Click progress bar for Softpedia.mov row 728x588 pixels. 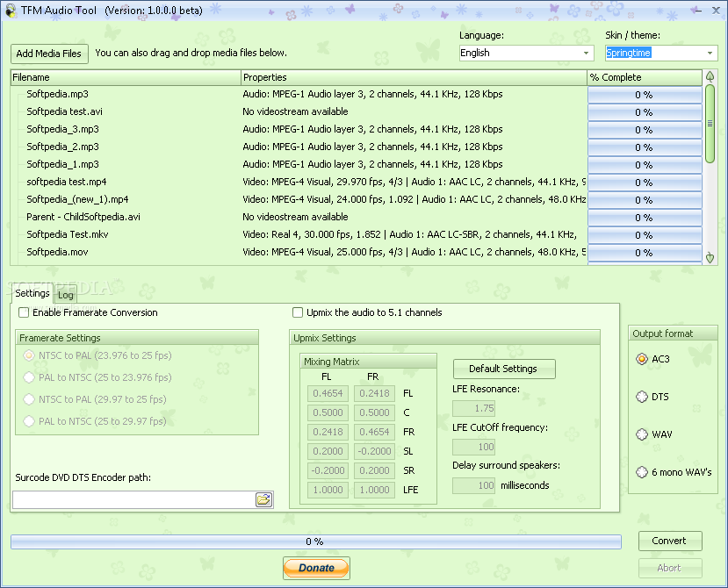[645, 253]
